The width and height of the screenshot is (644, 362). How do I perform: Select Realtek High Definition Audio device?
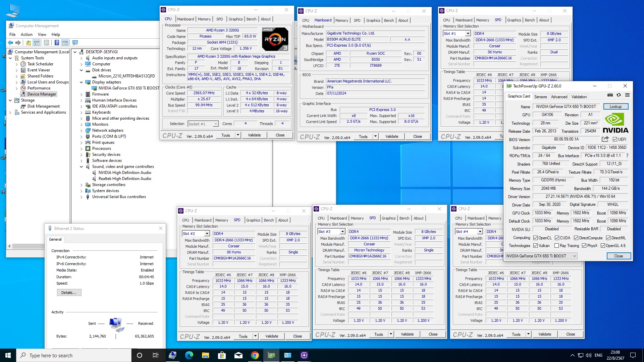tap(125, 179)
